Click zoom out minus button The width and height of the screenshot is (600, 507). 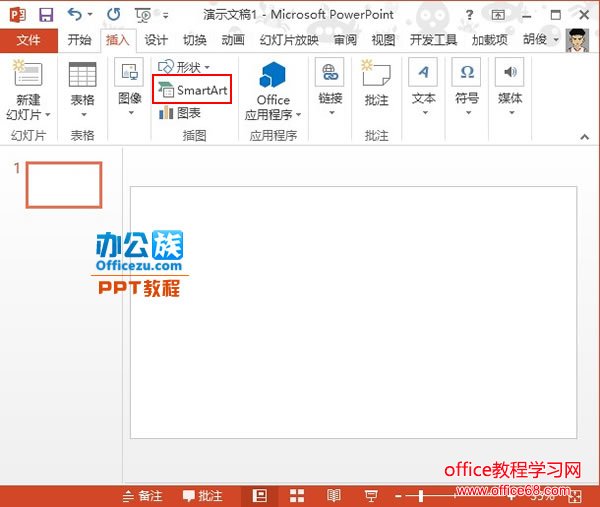pos(398,496)
